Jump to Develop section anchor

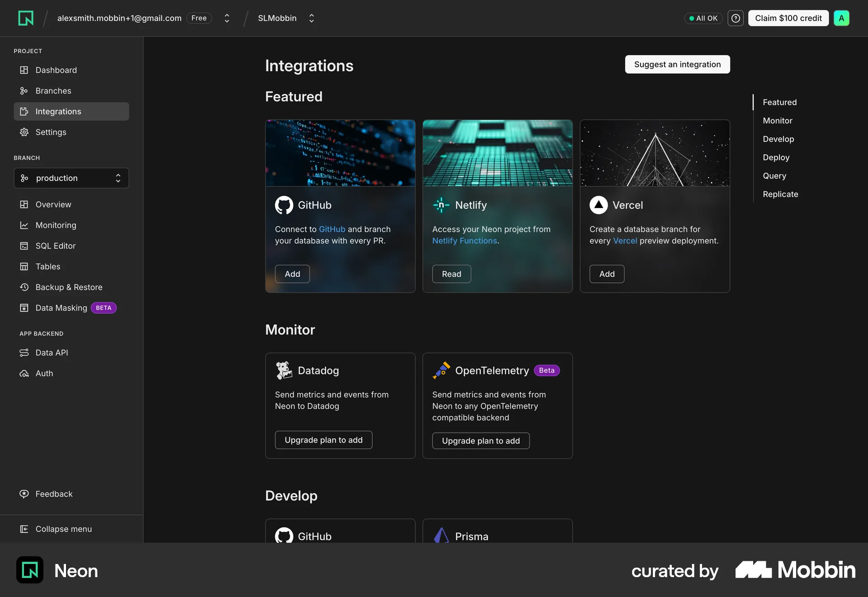point(778,139)
